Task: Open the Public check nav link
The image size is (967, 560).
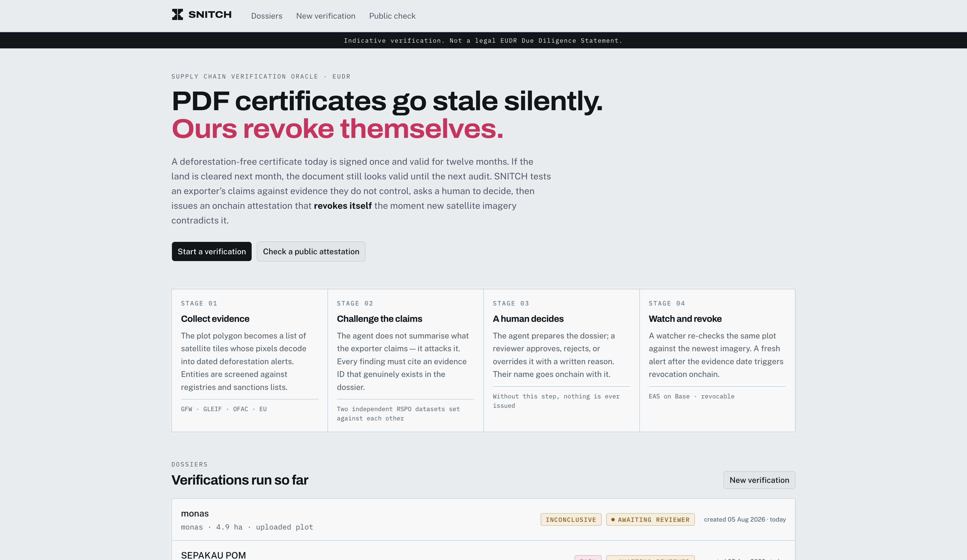Action: 392,16
